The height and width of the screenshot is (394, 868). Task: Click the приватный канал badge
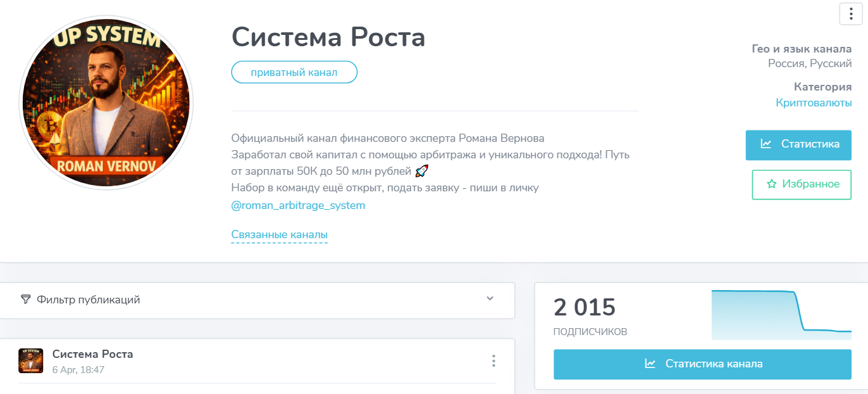point(294,72)
